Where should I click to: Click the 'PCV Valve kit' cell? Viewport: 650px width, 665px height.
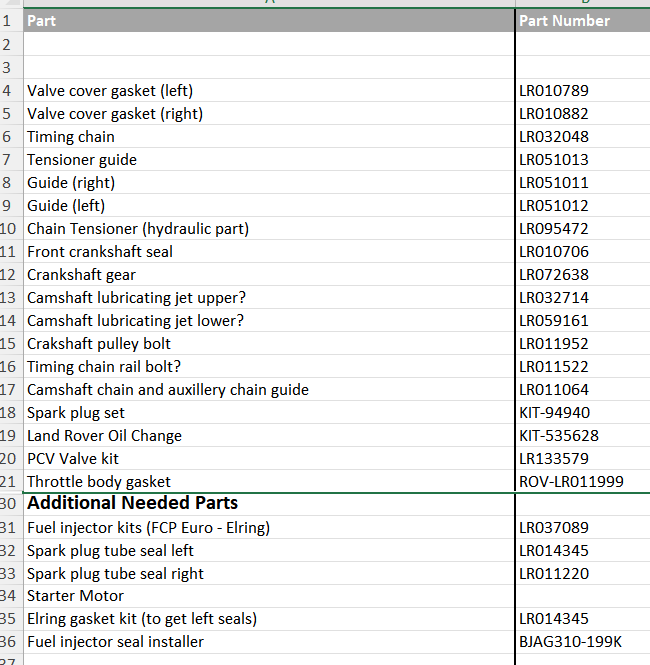coord(269,458)
